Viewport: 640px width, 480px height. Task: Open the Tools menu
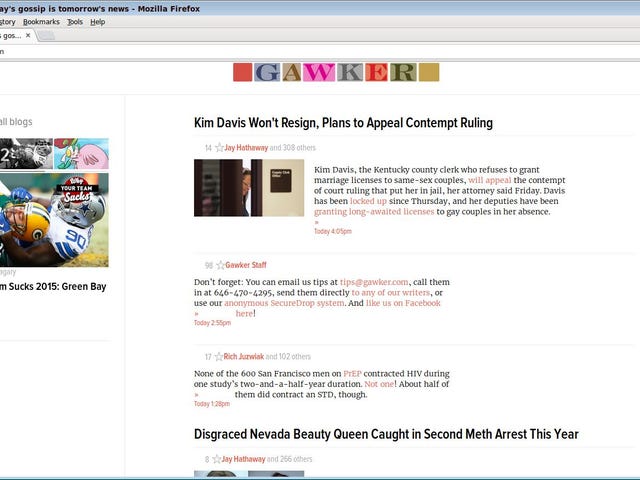(75, 22)
